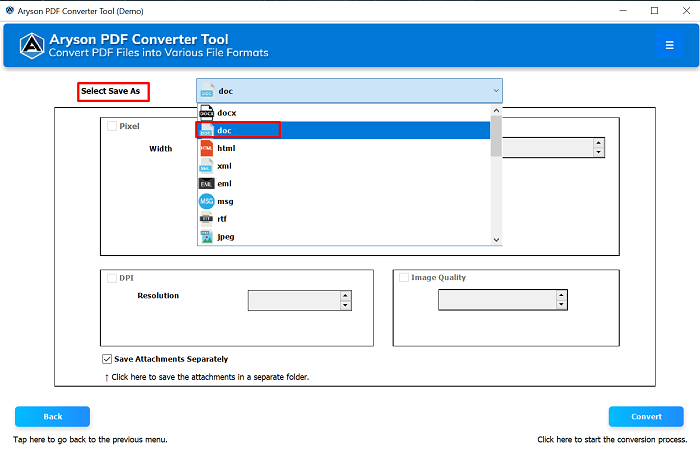700x451 pixels.
Task: Pick msg from the format list
Action: (x=344, y=201)
